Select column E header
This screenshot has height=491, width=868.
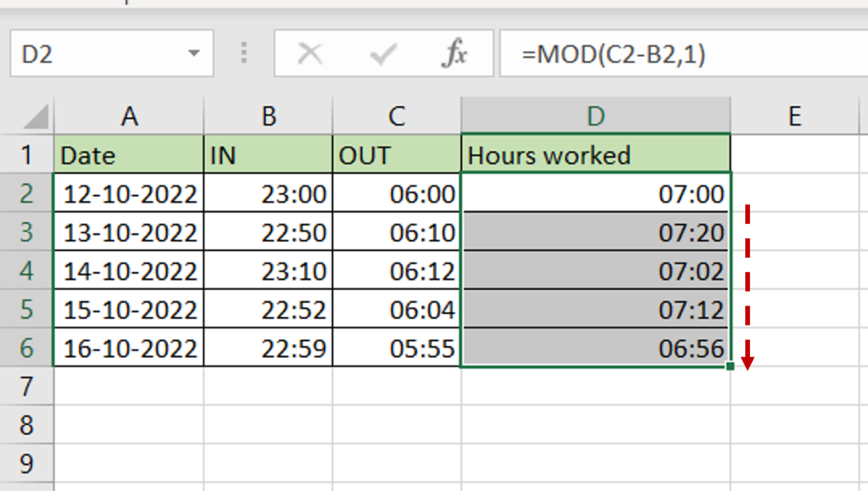coord(794,116)
